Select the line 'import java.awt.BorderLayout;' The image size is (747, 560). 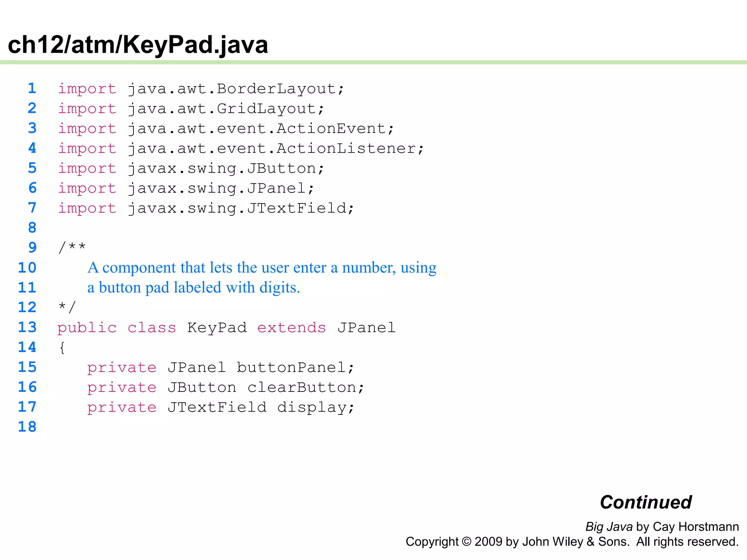click(x=201, y=89)
